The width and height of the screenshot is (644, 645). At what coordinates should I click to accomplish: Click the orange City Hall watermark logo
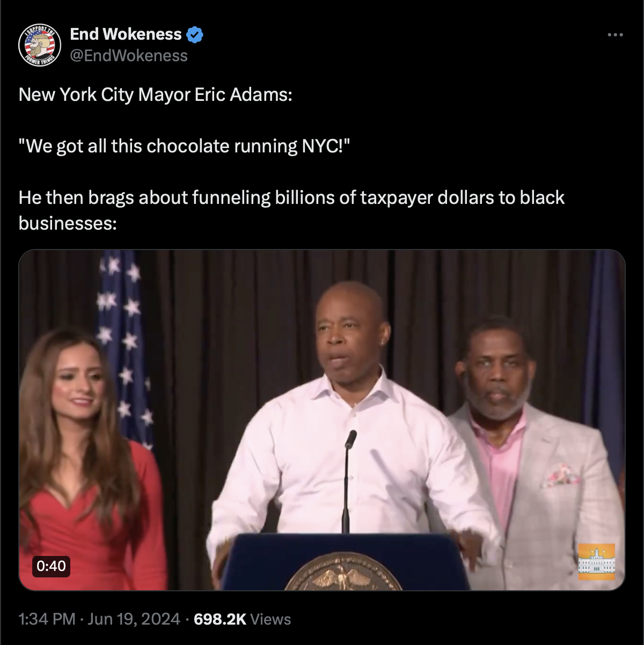[x=596, y=562]
